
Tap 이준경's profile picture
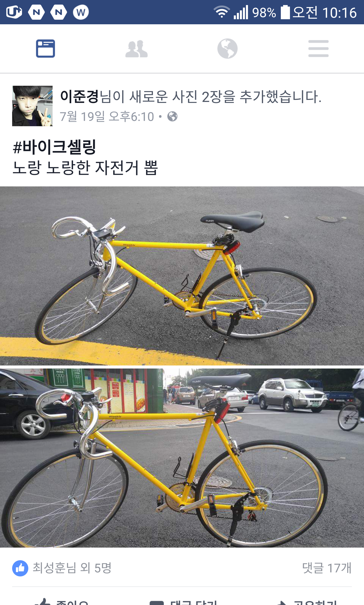pyautogui.click(x=32, y=106)
